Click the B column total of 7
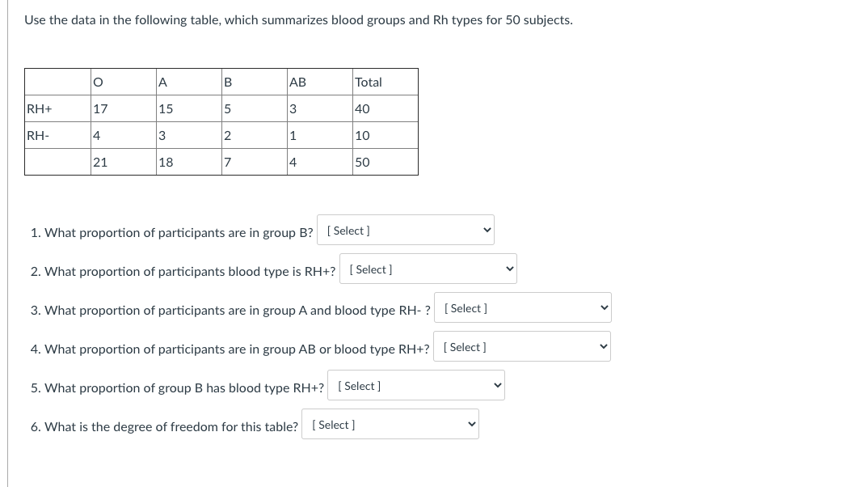Image resolution: width=868 pixels, height=487 pixels. point(252,163)
